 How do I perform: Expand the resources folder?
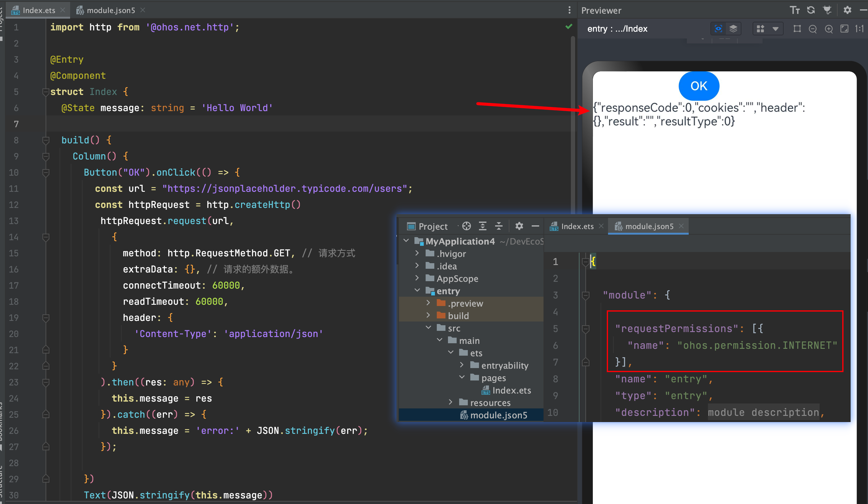point(450,402)
